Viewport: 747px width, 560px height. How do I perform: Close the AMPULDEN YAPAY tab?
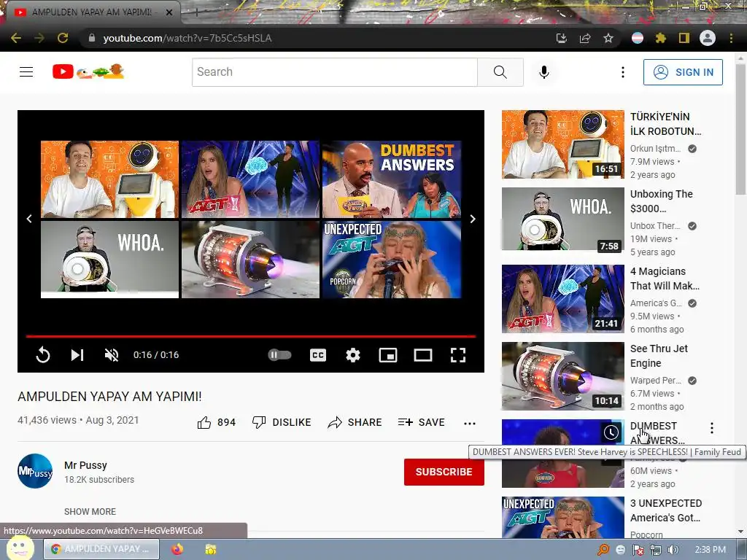(169, 12)
